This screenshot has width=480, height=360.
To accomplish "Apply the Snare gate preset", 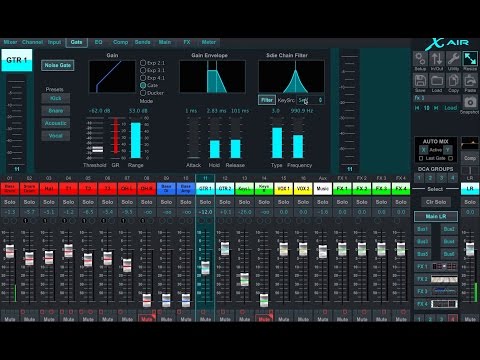I will pos(56,111).
